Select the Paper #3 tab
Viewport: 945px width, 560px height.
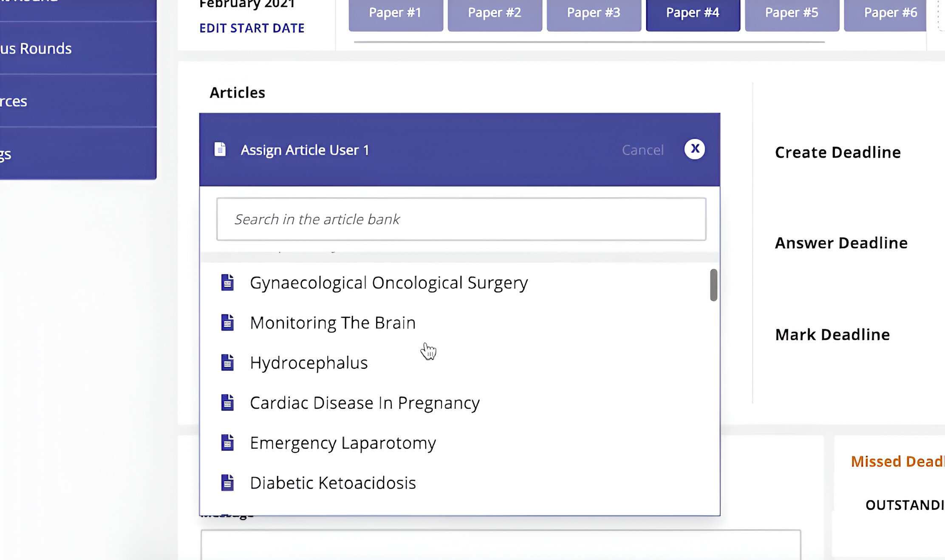[594, 13]
